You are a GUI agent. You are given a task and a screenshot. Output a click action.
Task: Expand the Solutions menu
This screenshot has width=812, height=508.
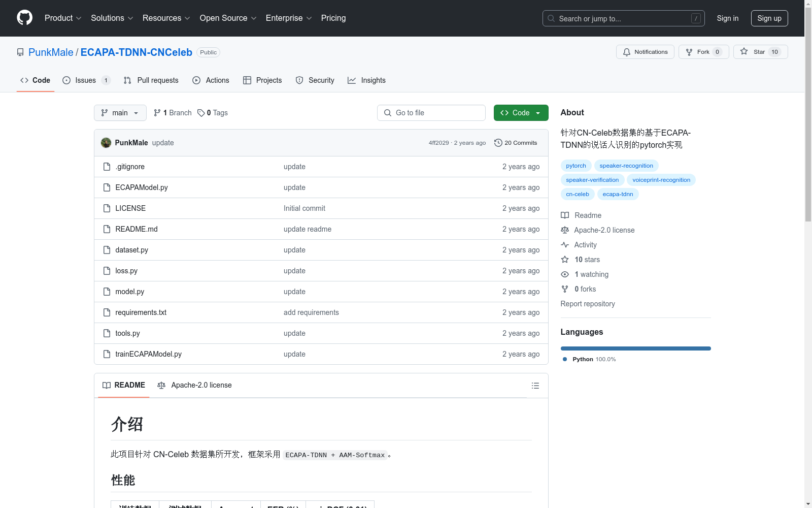(112, 18)
